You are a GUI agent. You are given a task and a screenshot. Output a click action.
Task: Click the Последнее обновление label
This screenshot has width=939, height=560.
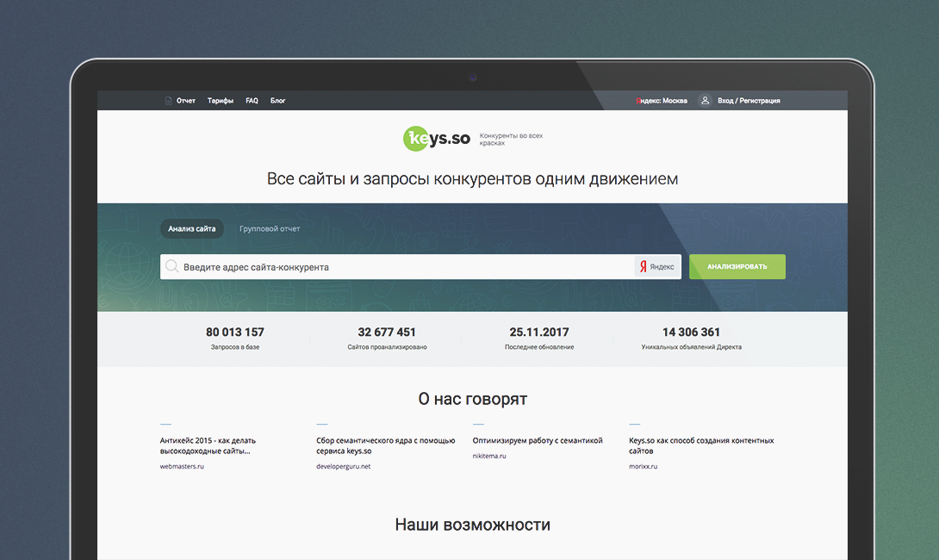(539, 347)
